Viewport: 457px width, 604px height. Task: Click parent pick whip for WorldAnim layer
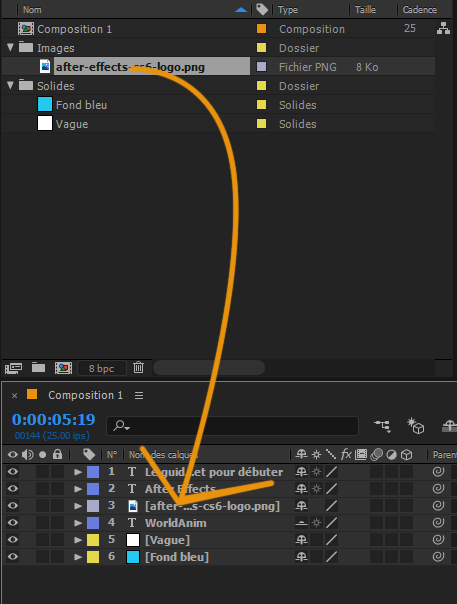point(438,523)
